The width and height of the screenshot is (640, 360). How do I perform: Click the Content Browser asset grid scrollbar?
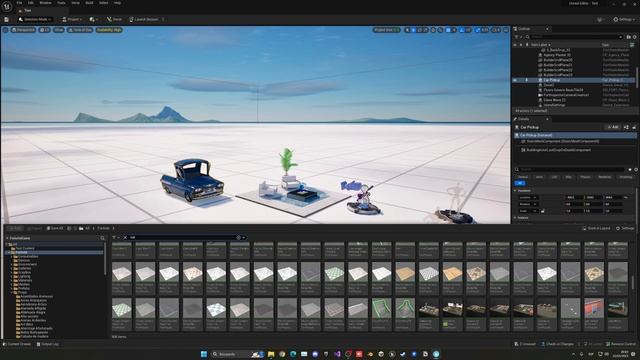pyautogui.click(x=633, y=282)
